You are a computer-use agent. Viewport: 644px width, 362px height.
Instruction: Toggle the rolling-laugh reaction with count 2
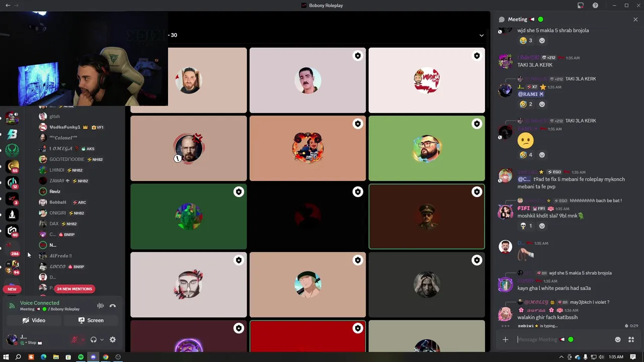coord(526,105)
